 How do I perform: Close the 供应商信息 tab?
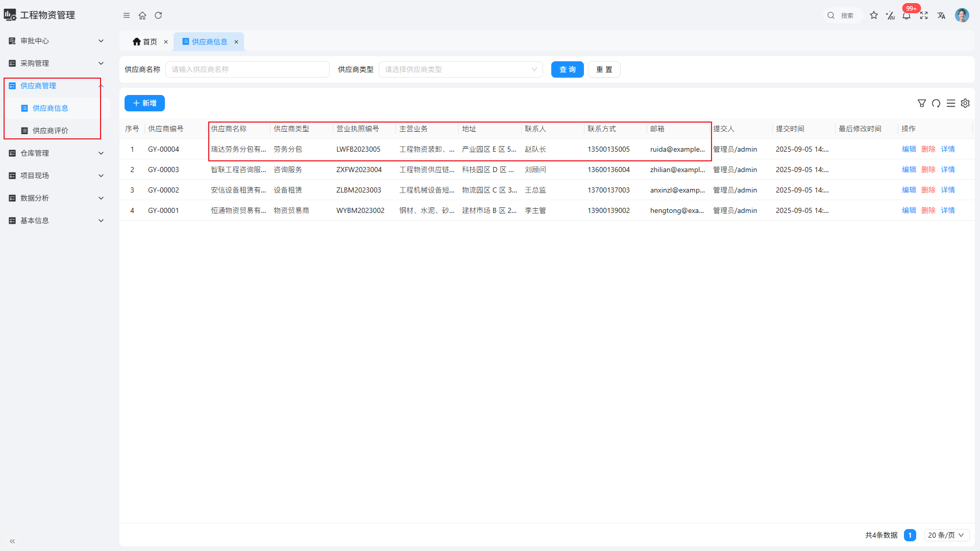(x=236, y=42)
